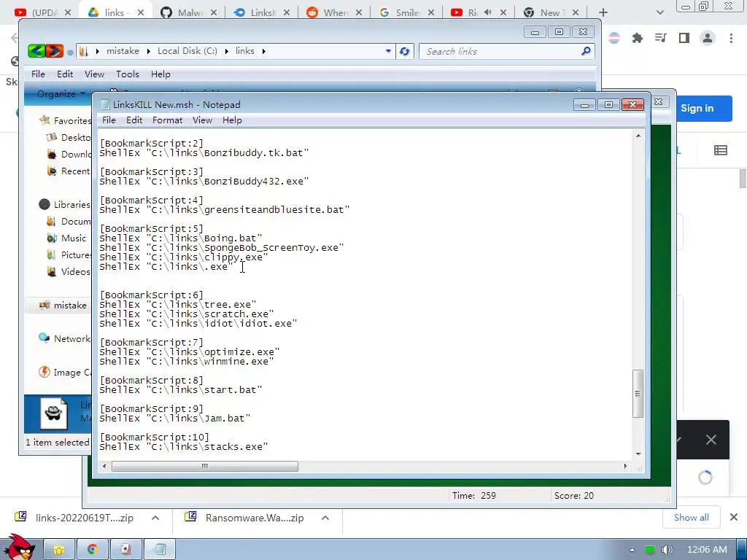Open Chrome profile avatar icon
Image resolution: width=747 pixels, height=560 pixels.
click(x=708, y=38)
